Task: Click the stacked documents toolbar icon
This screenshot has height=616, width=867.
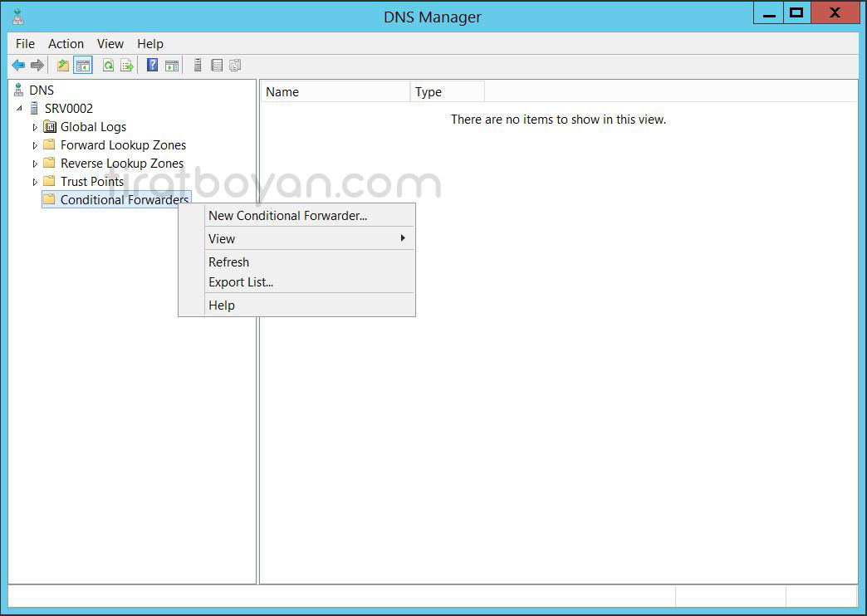Action: point(236,66)
